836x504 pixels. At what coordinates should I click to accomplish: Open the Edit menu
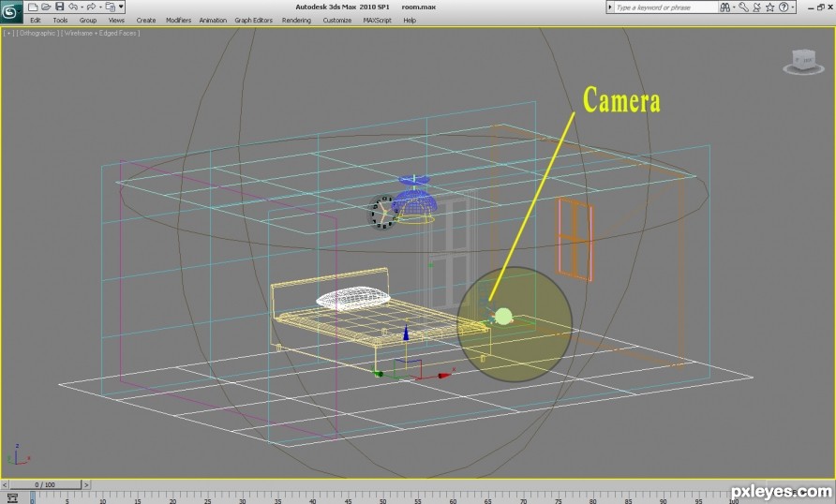[x=36, y=21]
